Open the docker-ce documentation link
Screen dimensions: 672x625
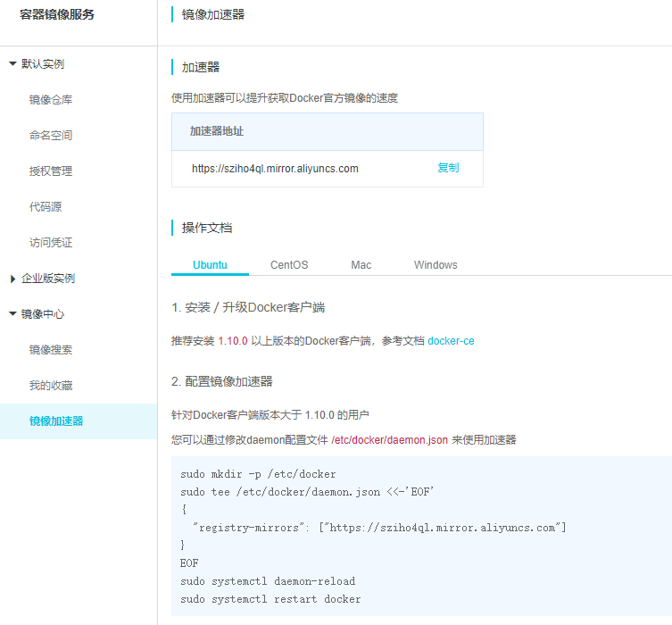(451, 341)
